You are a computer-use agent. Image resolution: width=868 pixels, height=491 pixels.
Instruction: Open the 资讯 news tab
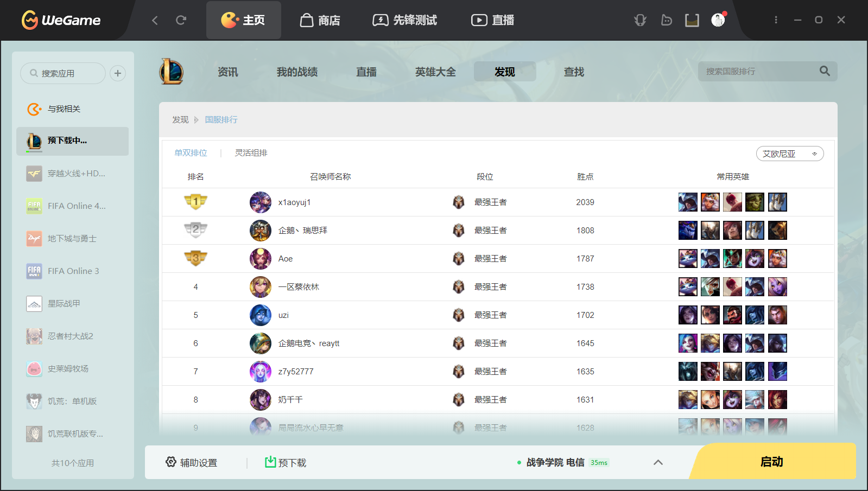pos(228,72)
